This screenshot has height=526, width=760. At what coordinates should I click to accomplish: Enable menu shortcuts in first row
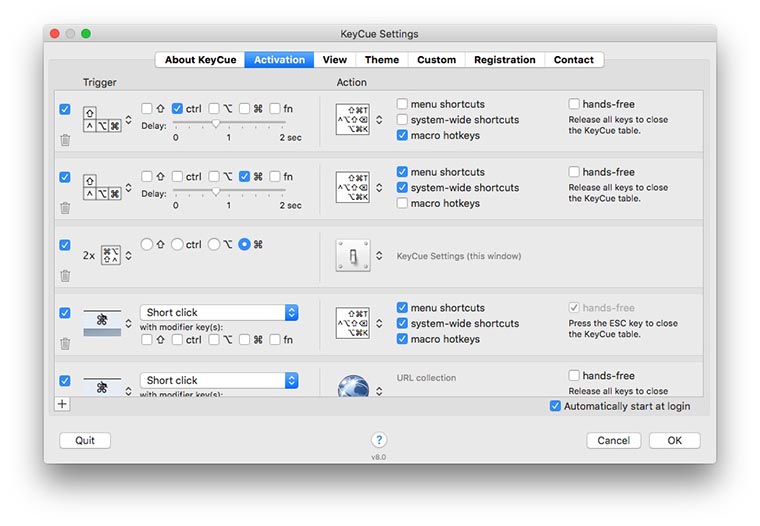pyautogui.click(x=402, y=104)
